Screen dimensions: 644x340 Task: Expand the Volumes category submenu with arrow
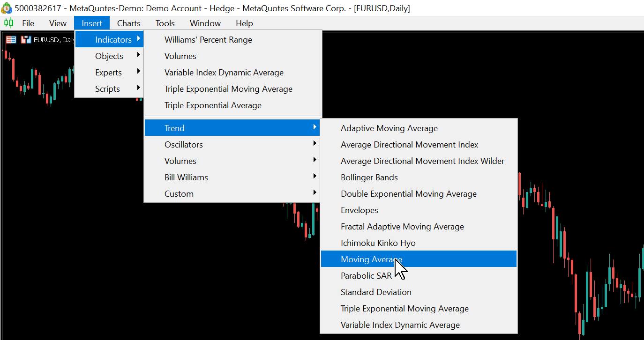tap(232, 161)
